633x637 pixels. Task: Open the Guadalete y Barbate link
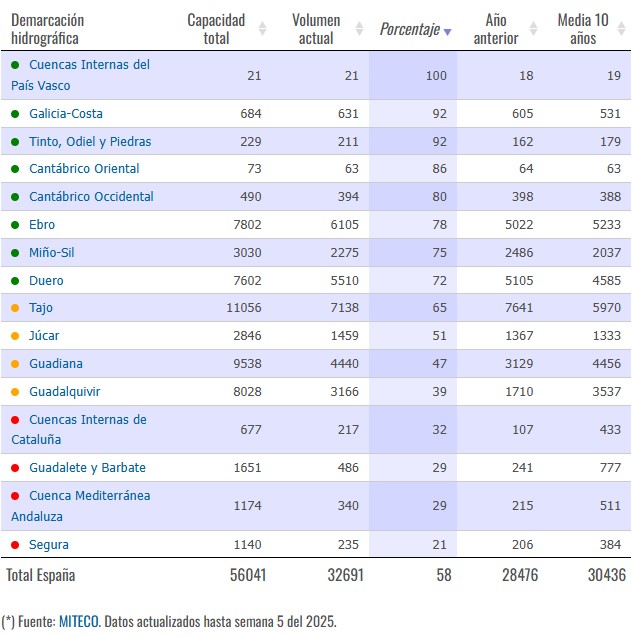[x=87, y=468]
